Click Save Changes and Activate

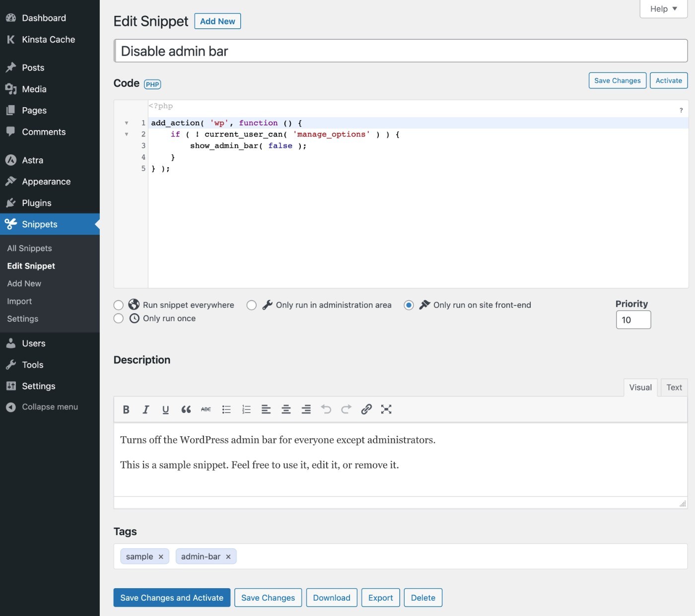pos(171,598)
